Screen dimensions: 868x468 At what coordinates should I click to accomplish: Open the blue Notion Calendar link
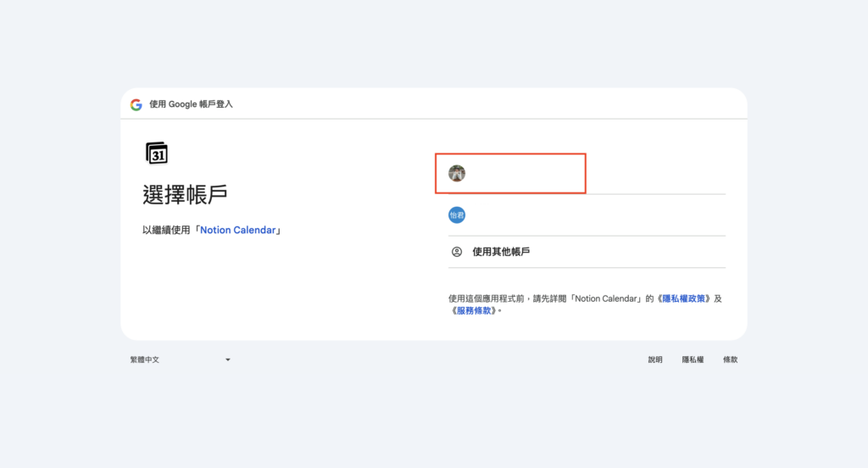[238, 230]
